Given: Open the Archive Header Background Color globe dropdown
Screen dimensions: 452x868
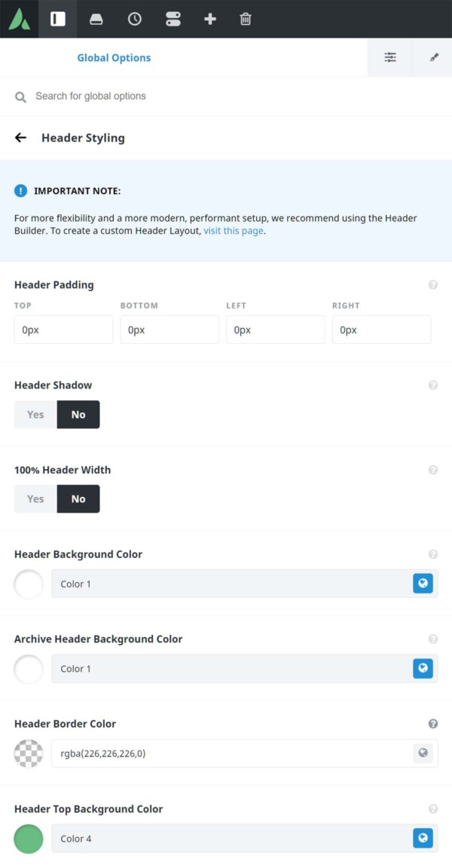Looking at the screenshot, I should tap(423, 668).
